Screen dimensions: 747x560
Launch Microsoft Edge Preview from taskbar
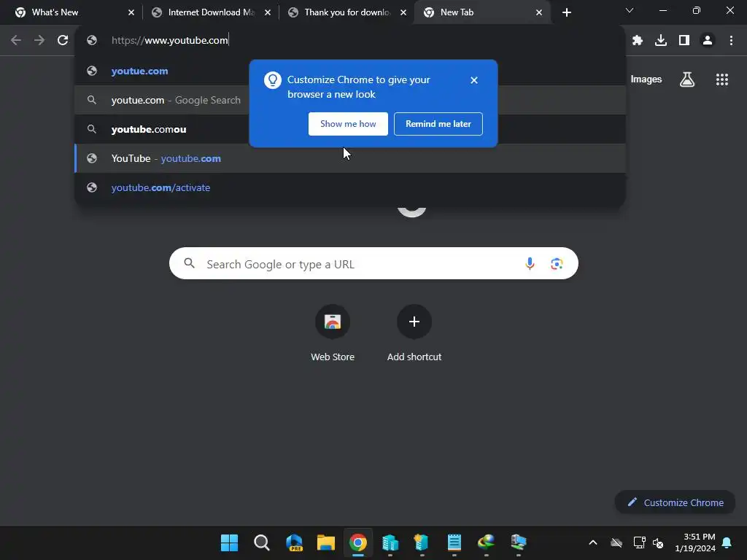(294, 542)
